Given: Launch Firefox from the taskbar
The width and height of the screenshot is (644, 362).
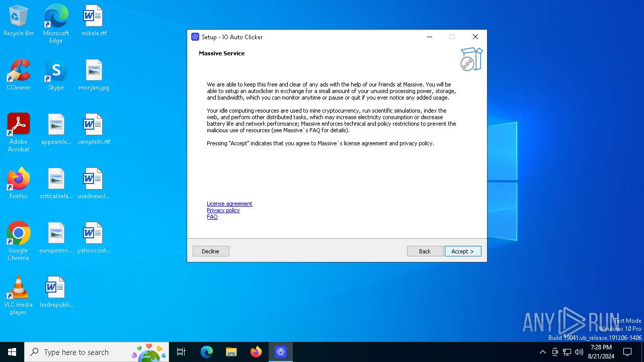Looking at the screenshot, I should pyautogui.click(x=256, y=352).
